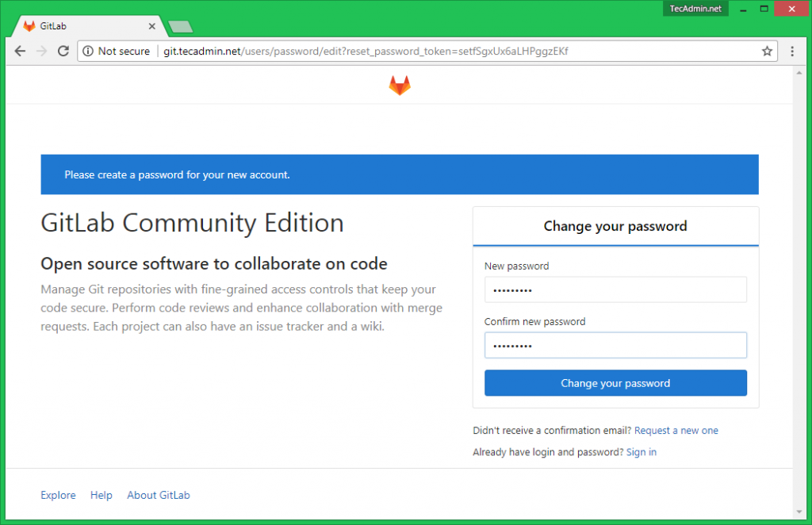Screen dimensions: 812x525
Task: Open a new tab with new-tab button
Action: 181,27
